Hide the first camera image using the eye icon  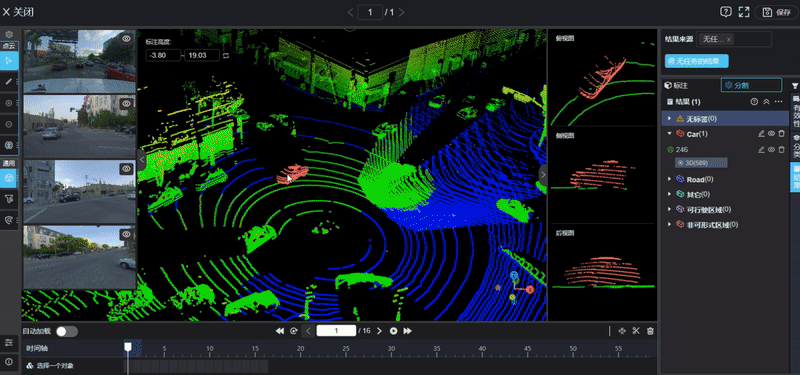tap(127, 39)
